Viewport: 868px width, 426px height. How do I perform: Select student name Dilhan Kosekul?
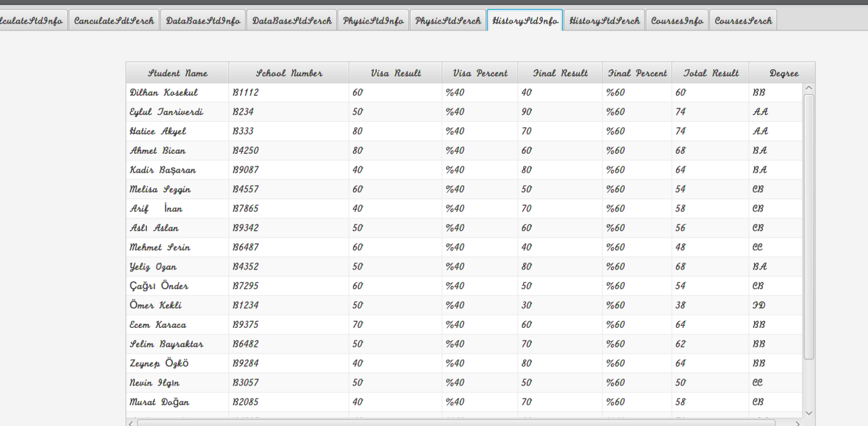pyautogui.click(x=163, y=92)
